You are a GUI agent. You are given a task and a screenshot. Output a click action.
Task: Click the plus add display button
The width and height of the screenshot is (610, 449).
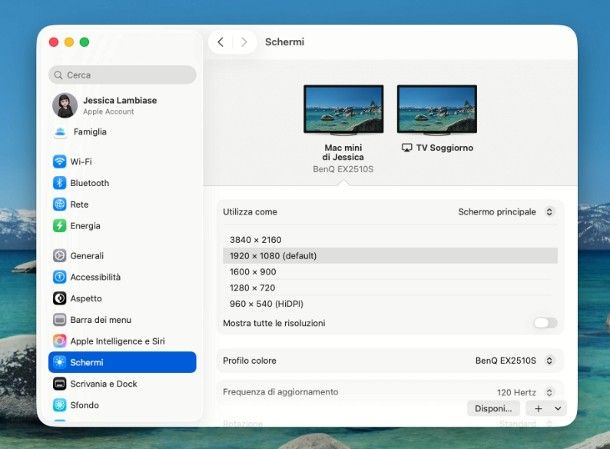tap(538, 409)
